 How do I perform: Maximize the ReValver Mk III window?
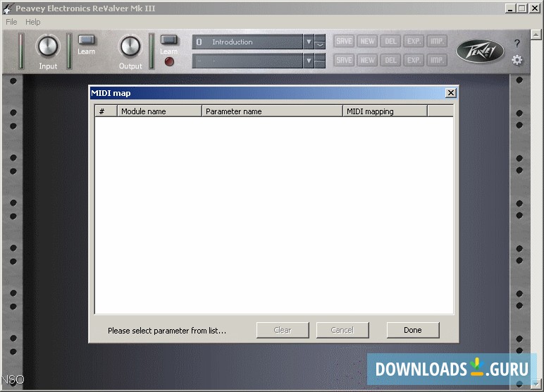coord(521,8)
